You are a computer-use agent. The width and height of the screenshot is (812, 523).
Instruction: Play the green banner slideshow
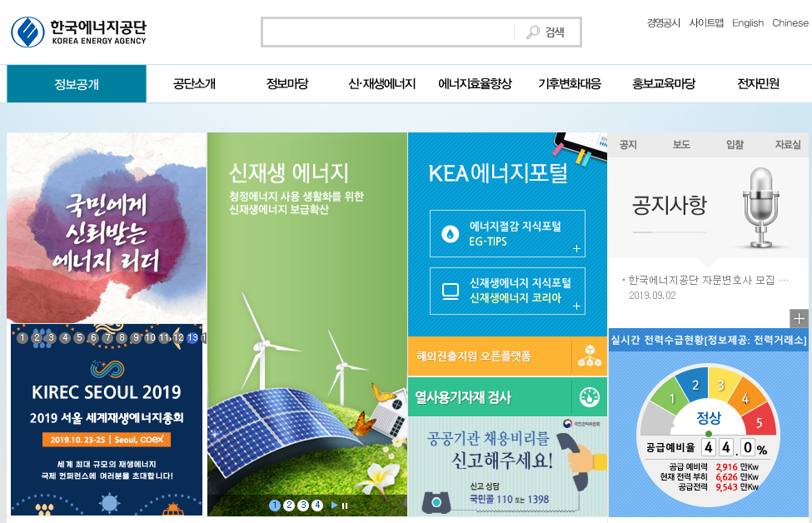point(334,506)
